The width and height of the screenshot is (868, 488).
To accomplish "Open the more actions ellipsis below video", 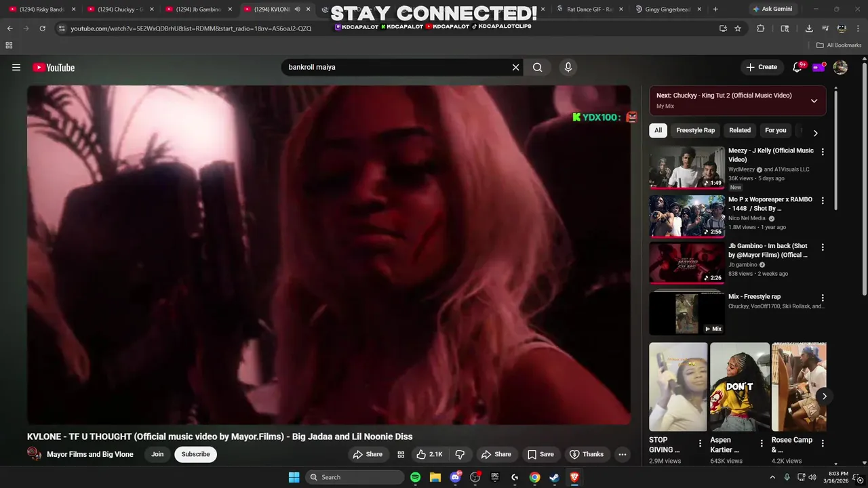I will tap(622, 454).
